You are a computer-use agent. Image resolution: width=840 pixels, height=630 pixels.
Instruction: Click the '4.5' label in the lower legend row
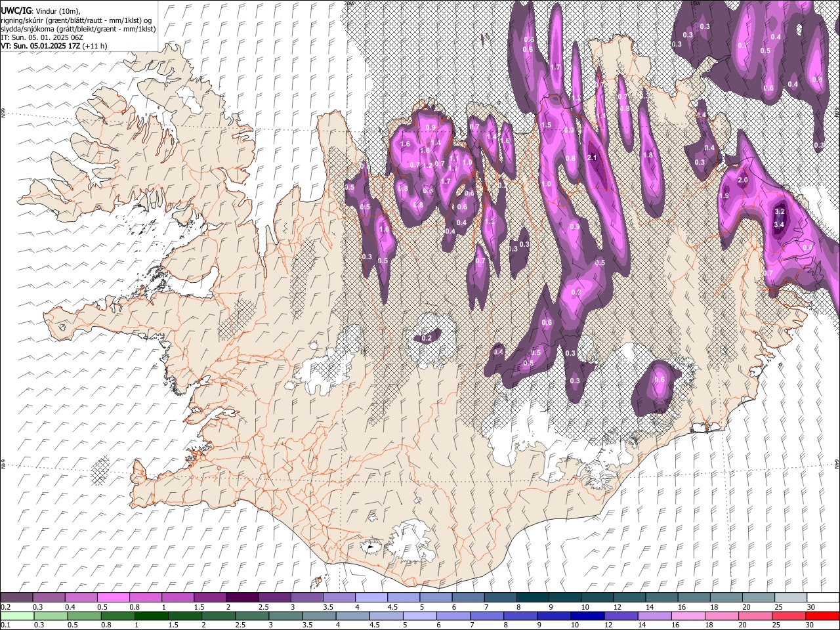click(x=374, y=625)
